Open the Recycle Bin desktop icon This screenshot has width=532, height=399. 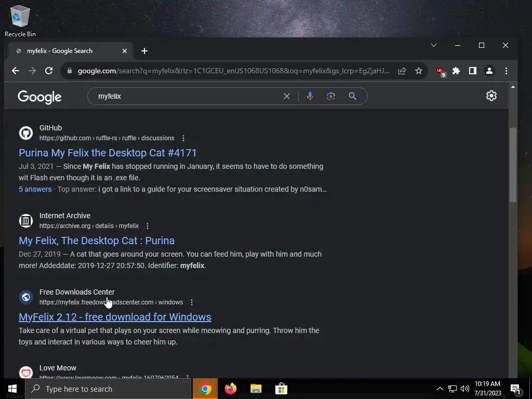(20, 21)
